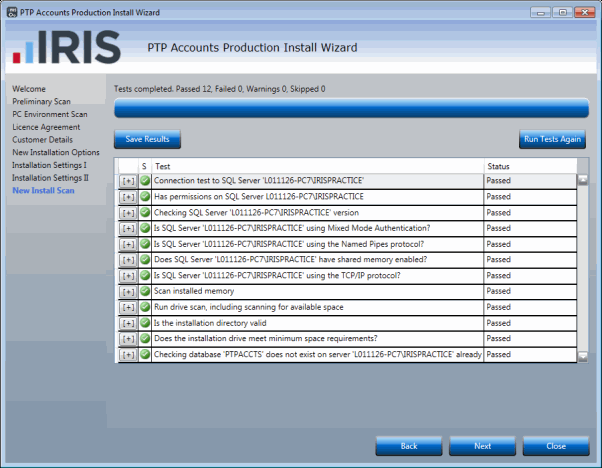This screenshot has height=468, width=602.
Task: Click the Test column header
Action: tap(318, 166)
